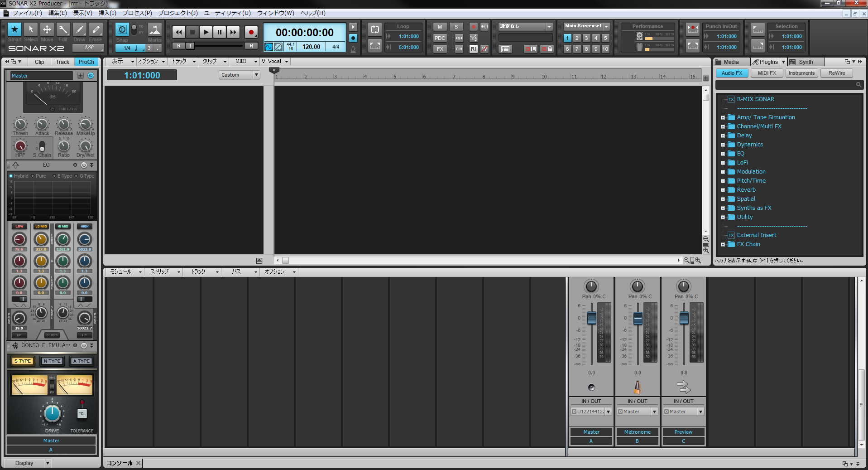Toggle Master ProChannel power button
868x470 pixels.
click(x=91, y=76)
